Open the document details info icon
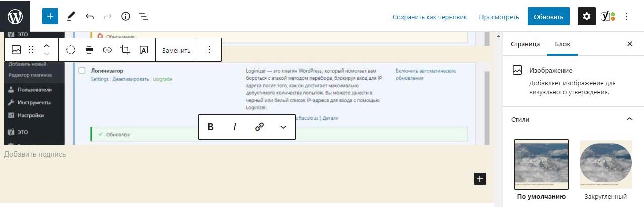The height and width of the screenshot is (207, 644). click(x=126, y=16)
